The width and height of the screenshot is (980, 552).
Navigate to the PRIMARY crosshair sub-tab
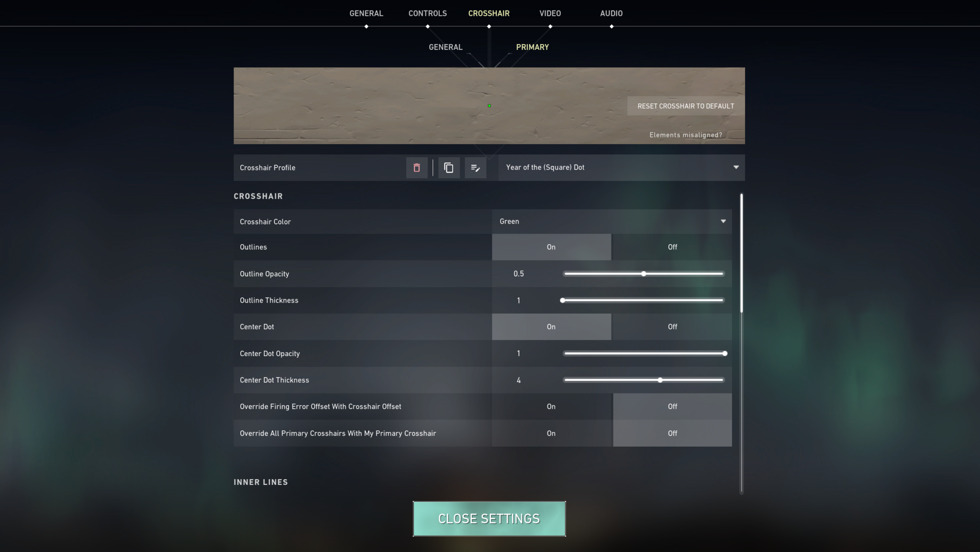coord(533,46)
